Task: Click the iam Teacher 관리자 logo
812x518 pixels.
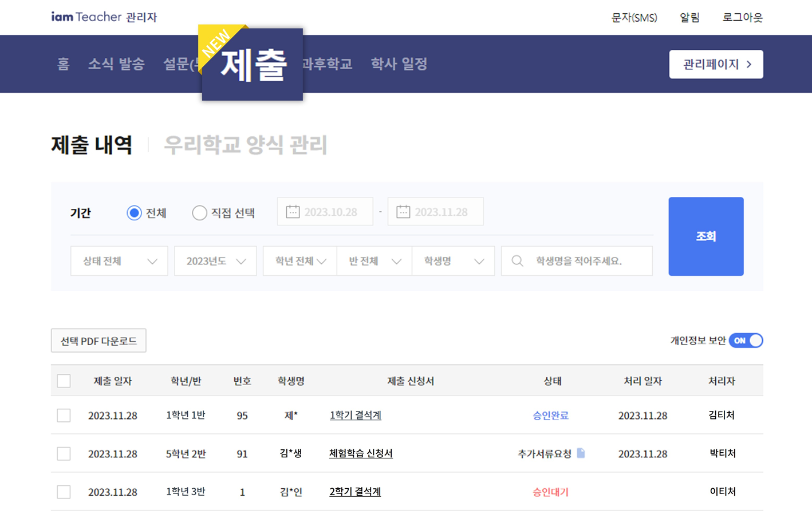Action: click(x=104, y=17)
